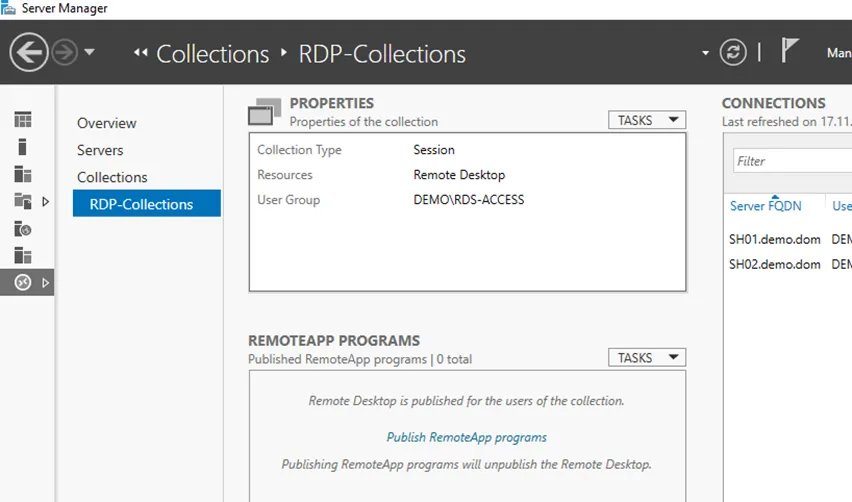The height and width of the screenshot is (502, 852).
Task: Click the CONNECTIONS section heading
Action: pyautogui.click(x=774, y=103)
